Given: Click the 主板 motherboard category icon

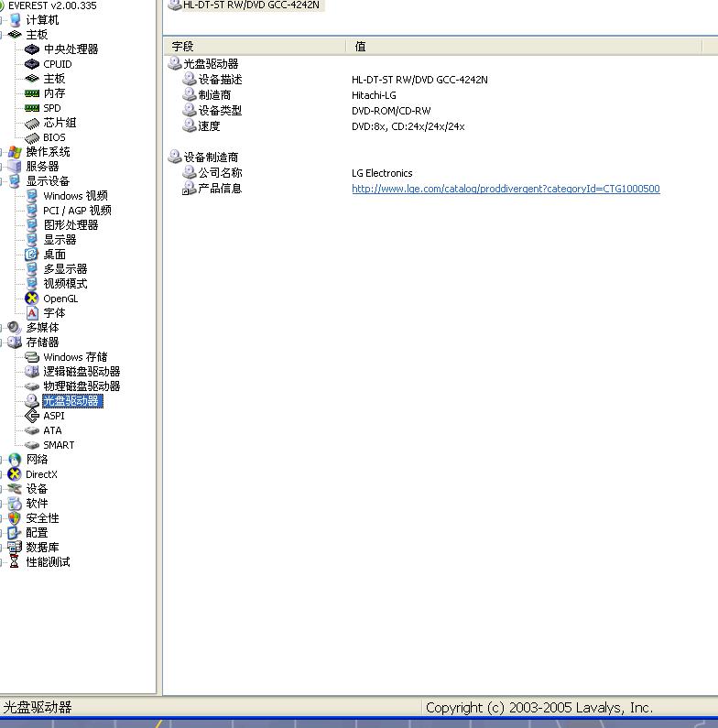Looking at the screenshot, I should [x=15, y=35].
